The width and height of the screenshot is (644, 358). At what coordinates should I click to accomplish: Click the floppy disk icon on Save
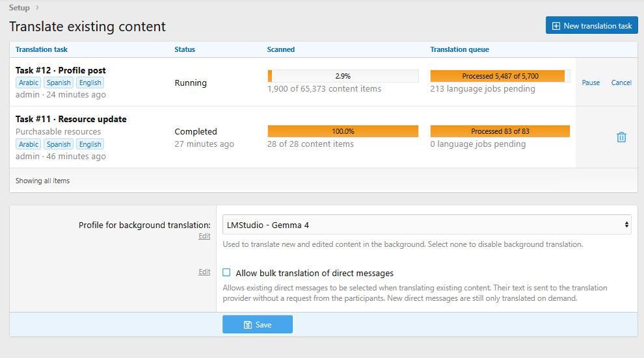point(248,325)
